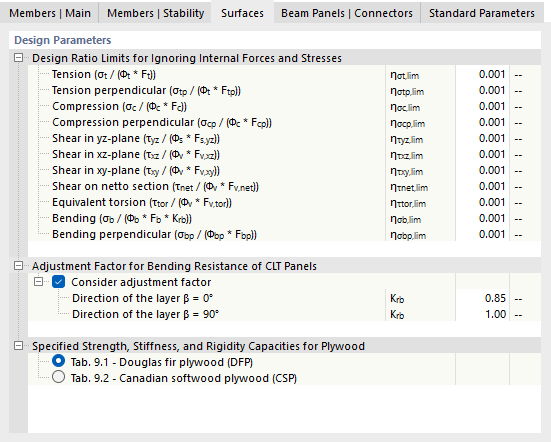Click the Bending perpendicular limit value
Image resolution: width=551 pixels, height=442 pixels.
click(482, 234)
